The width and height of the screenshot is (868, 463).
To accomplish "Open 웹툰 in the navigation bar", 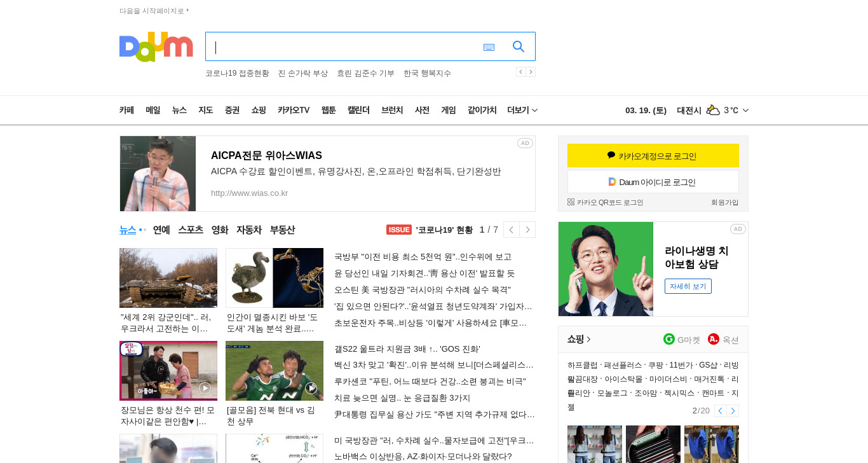I will [x=329, y=110].
